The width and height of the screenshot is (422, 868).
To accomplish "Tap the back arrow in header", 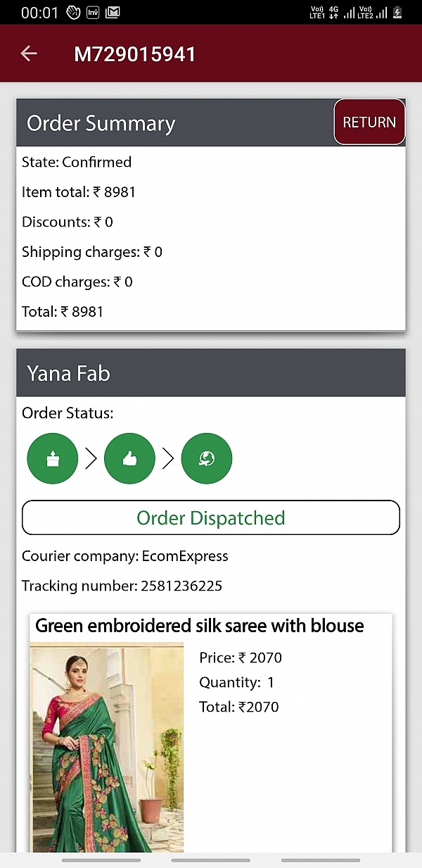I will point(29,54).
